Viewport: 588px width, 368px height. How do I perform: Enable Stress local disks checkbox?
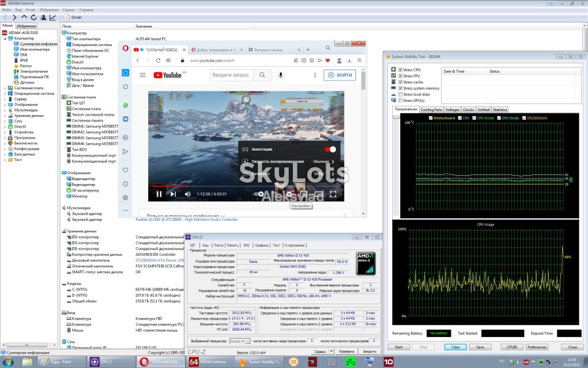pos(400,94)
